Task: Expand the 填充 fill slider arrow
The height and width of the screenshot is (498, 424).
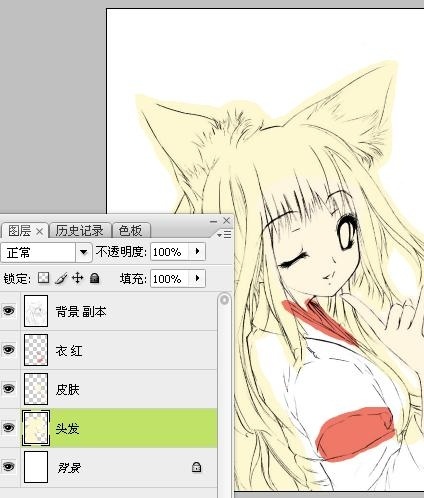Action: (x=197, y=278)
